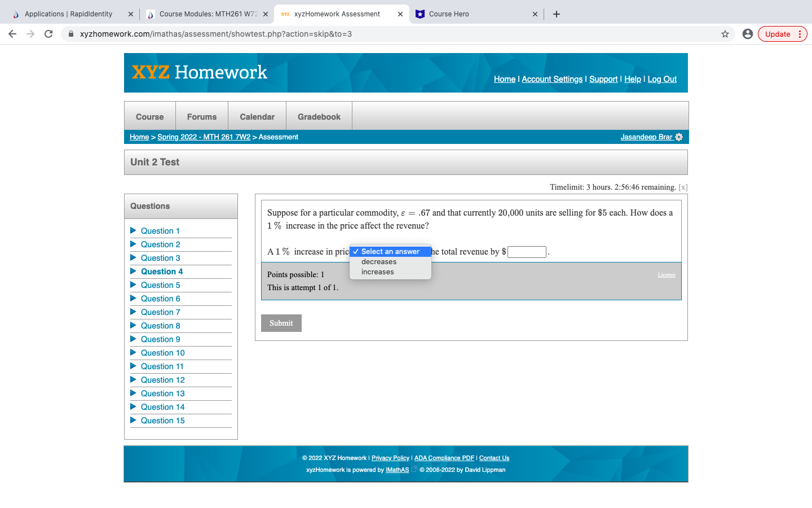The width and height of the screenshot is (812, 508).
Task: Open a new browser tab with plus icon
Action: 557,14
